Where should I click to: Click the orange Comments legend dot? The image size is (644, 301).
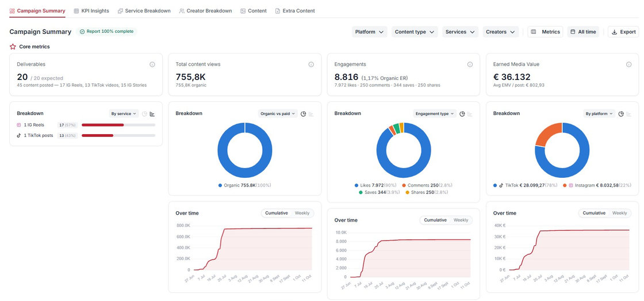pyautogui.click(x=404, y=185)
